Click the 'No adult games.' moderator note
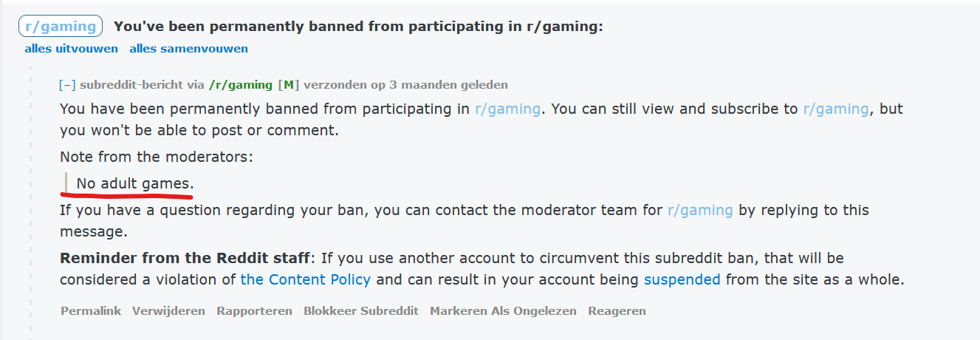This screenshot has width=980, height=340. 135,183
